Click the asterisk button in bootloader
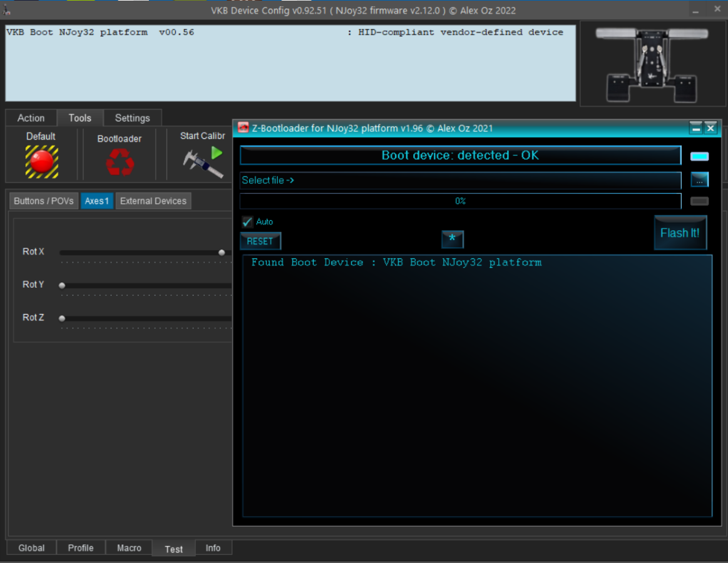 click(x=452, y=240)
